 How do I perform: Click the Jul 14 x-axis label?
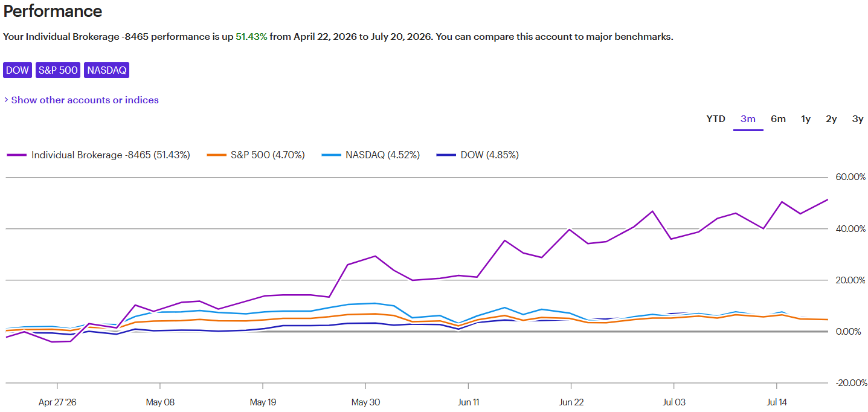(776, 402)
